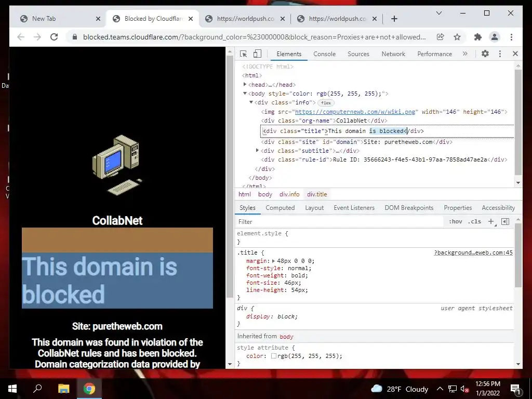Open the Event Listeners pane
532x399 pixels.
pos(354,208)
